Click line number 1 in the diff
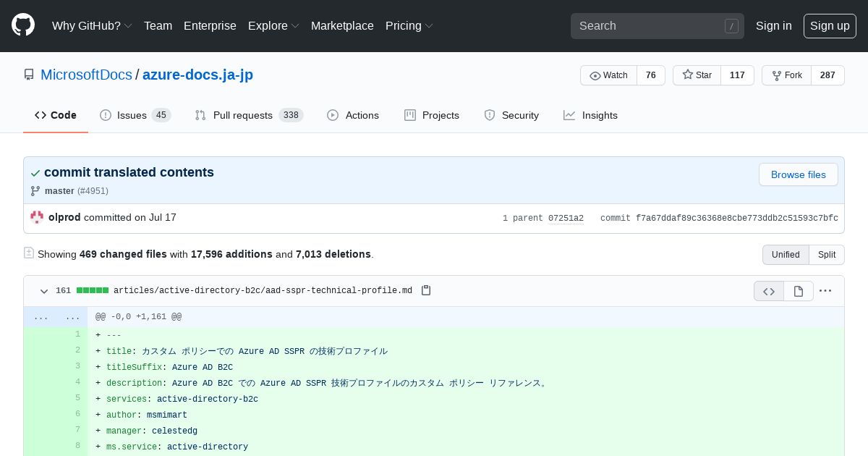 pos(71,334)
